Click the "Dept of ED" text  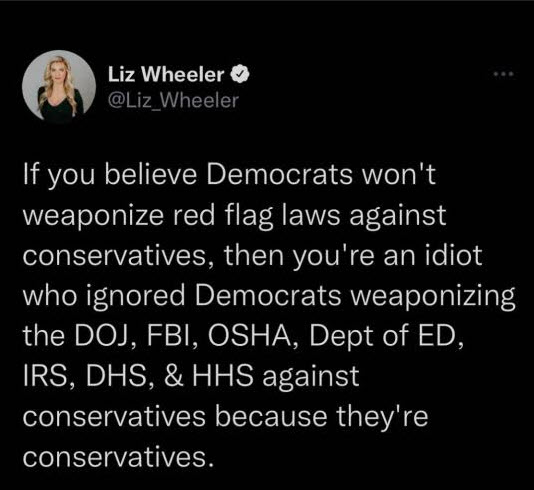coord(382,336)
